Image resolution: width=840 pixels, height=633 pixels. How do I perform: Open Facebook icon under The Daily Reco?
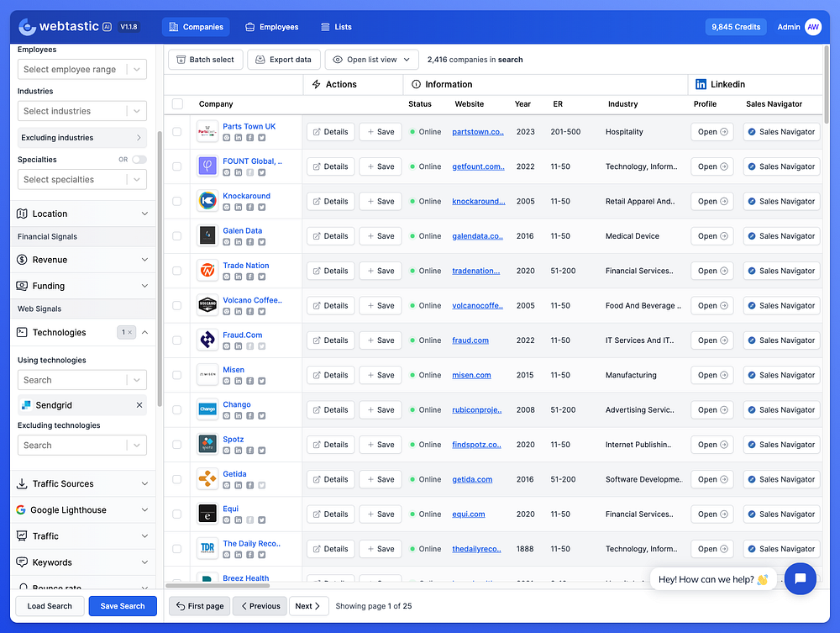coord(249,555)
